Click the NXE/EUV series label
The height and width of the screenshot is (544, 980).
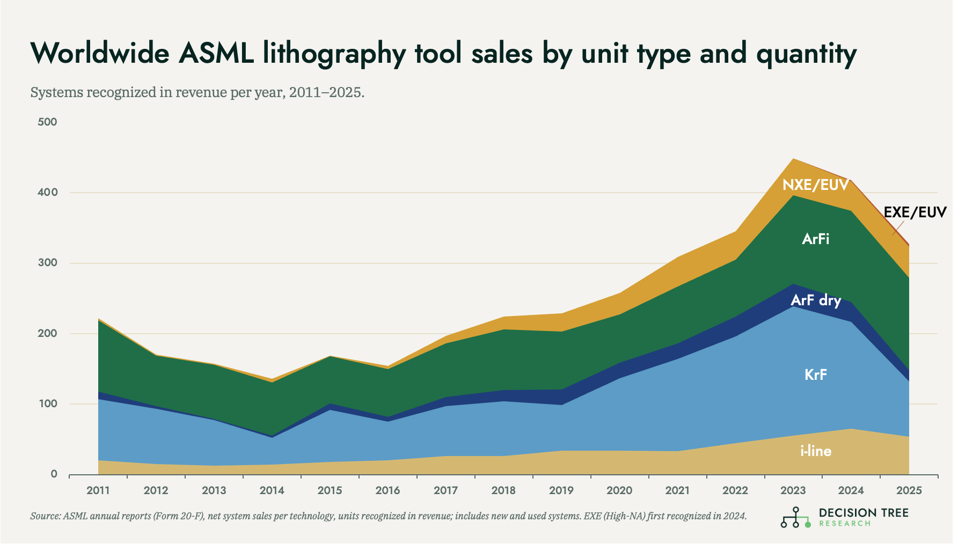point(816,185)
